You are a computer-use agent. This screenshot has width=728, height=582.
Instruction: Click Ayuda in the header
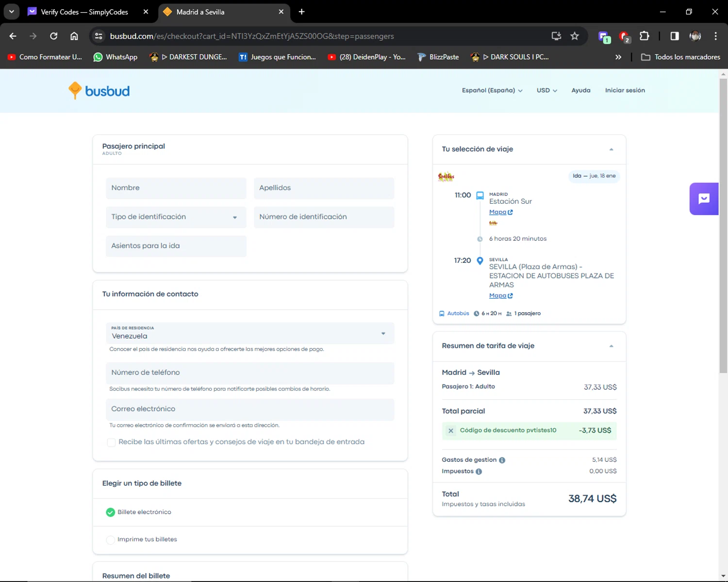pos(581,90)
